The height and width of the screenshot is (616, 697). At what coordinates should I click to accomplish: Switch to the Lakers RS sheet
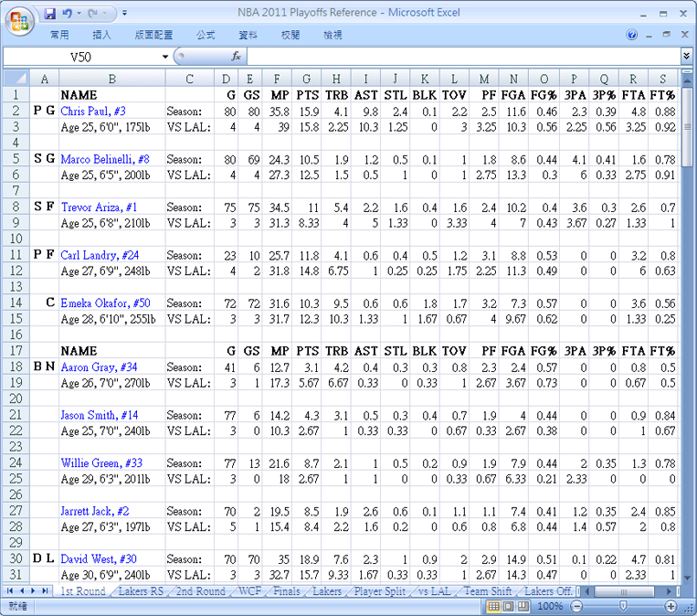[141, 591]
